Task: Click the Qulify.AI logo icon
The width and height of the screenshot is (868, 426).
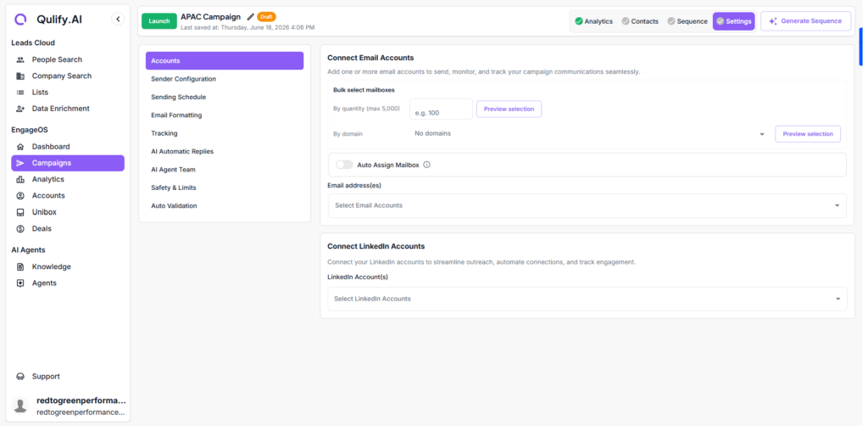Action: (x=20, y=20)
